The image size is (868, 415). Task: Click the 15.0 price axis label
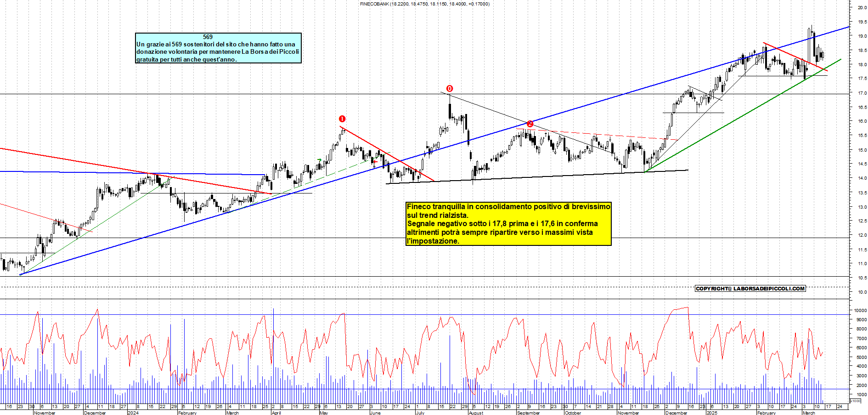click(x=862, y=150)
